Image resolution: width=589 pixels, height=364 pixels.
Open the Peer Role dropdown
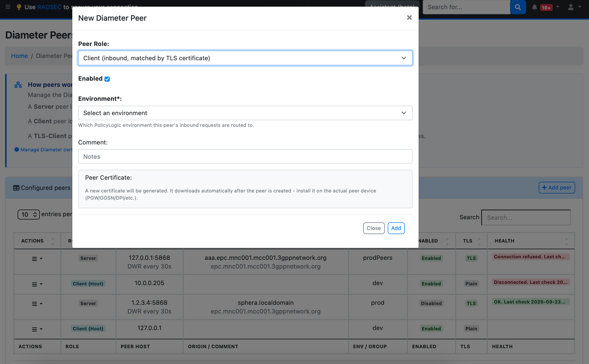[245, 58]
